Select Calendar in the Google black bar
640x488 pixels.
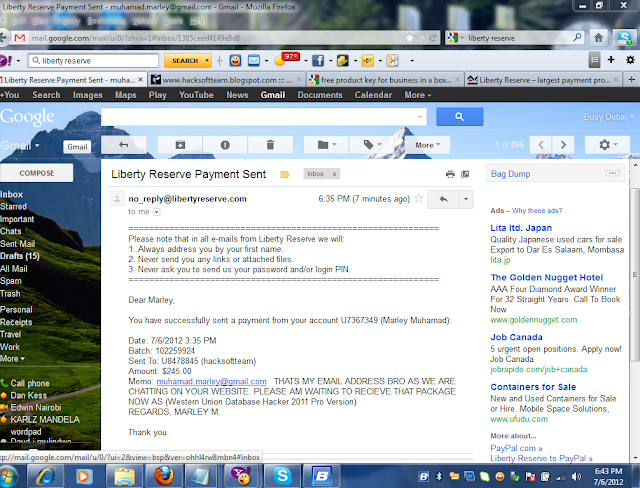click(x=373, y=95)
